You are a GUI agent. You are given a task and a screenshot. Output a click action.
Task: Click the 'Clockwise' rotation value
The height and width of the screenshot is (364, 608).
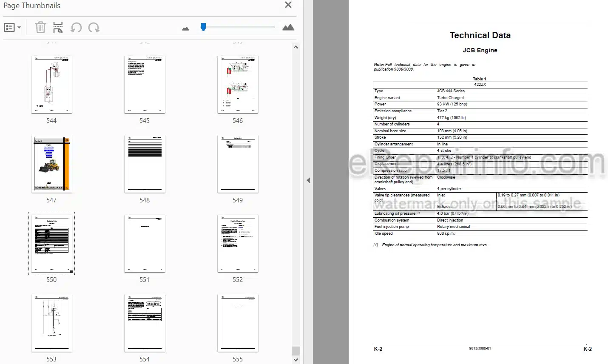point(446,177)
